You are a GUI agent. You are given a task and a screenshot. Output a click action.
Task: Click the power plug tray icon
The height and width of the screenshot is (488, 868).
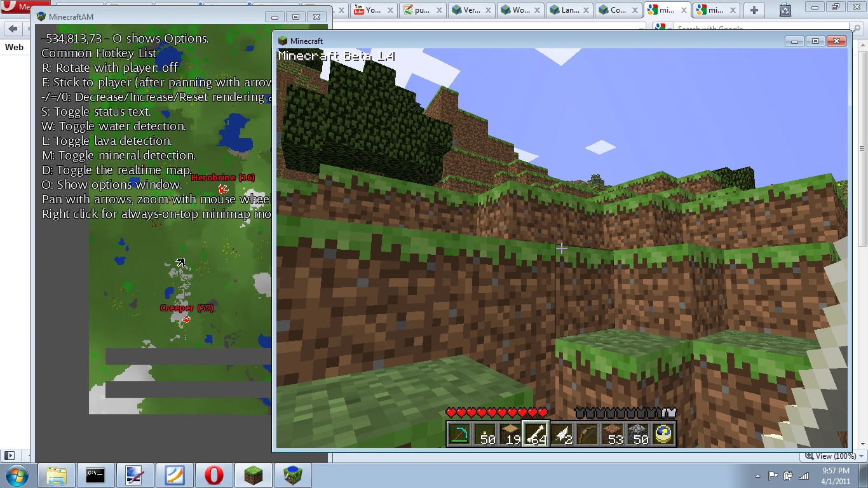click(789, 475)
